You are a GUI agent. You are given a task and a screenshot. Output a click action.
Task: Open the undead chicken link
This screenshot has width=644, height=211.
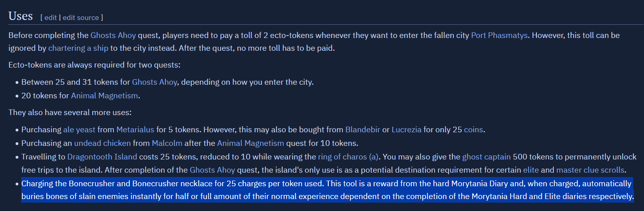[x=102, y=143]
